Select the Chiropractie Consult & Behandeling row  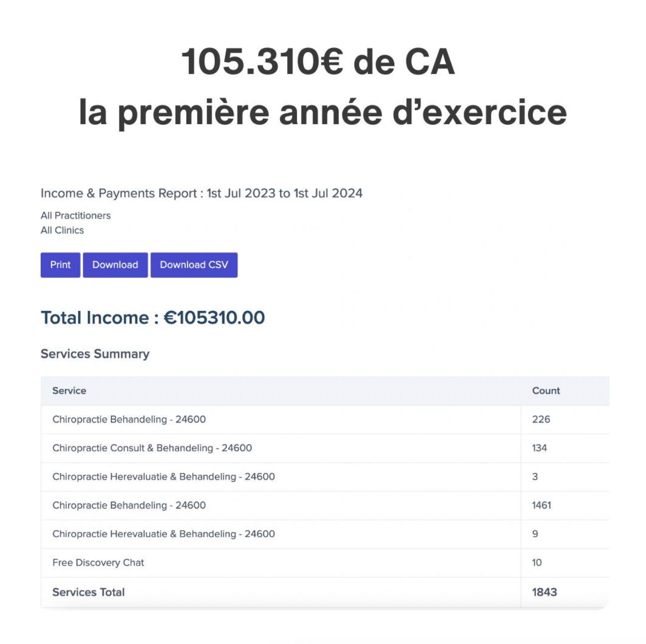(152, 448)
